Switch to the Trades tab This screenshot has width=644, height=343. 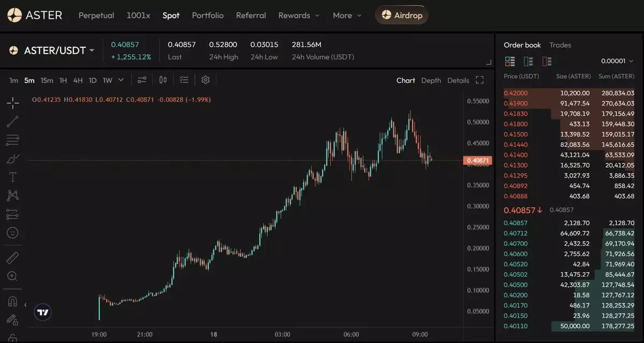coord(560,45)
